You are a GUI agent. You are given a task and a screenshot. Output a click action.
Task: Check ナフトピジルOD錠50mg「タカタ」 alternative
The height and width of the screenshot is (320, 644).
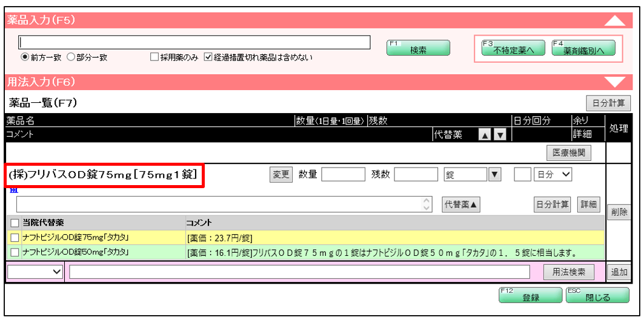[15, 252]
